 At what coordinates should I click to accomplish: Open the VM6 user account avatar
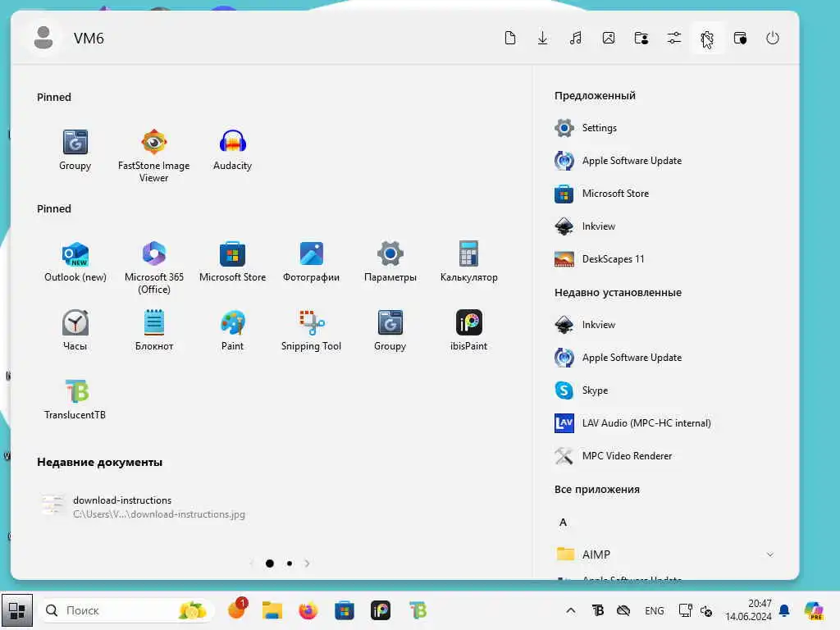(43, 38)
